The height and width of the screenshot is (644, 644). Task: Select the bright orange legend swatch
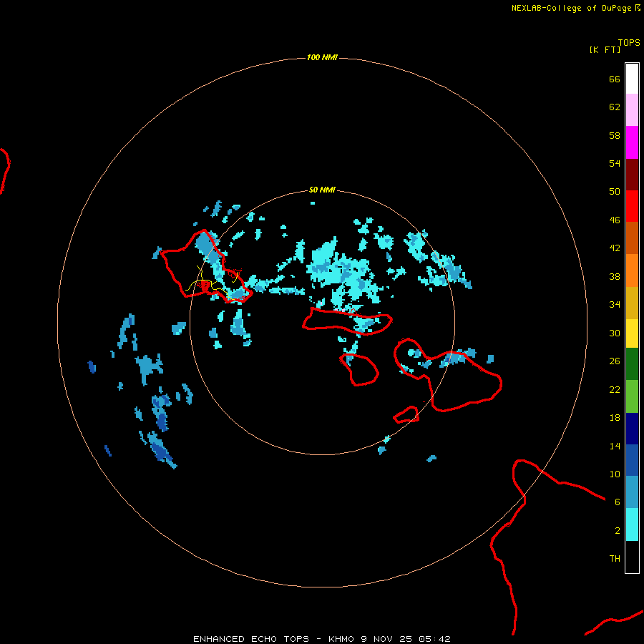(632, 270)
